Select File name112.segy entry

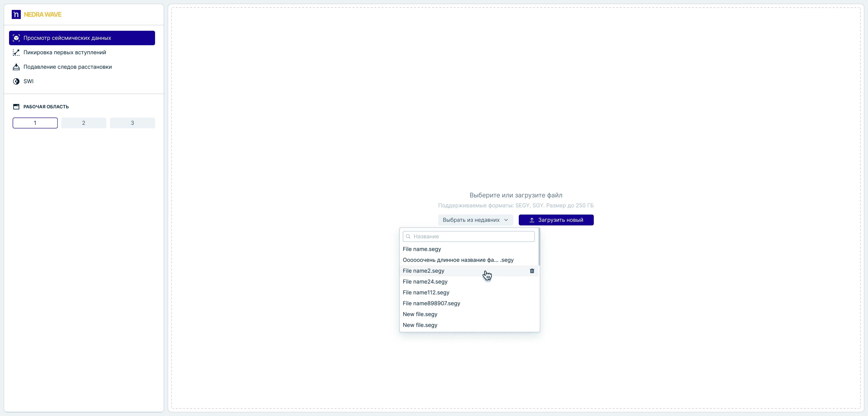[426, 292]
